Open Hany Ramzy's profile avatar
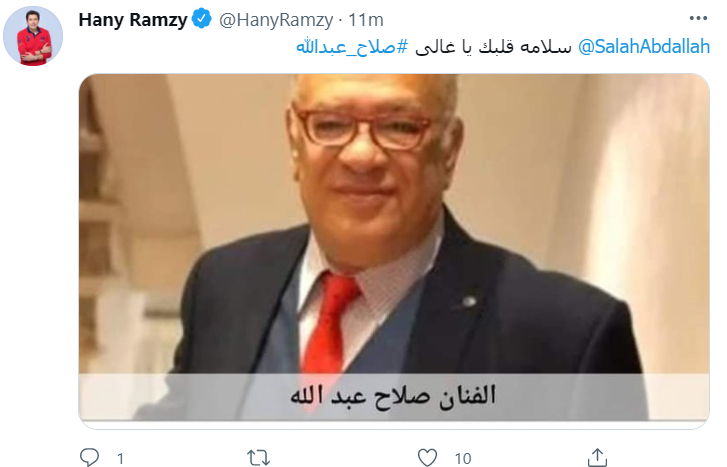This screenshot has height=467, width=727. coord(33,36)
